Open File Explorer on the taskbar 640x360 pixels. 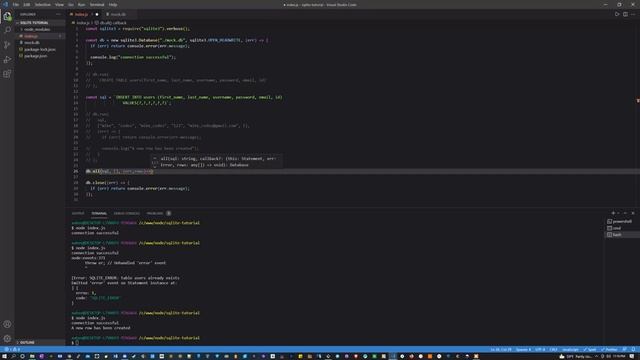click(32, 356)
